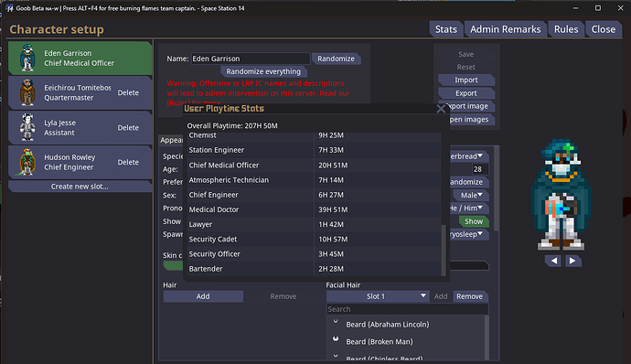This screenshot has height=364, width=631.
Task: Click the Import button
Action: 466,80
